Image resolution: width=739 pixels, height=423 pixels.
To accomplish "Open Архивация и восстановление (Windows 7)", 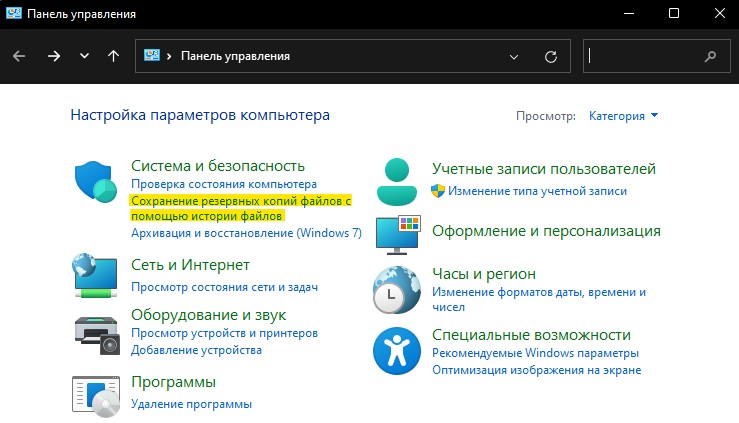I will (246, 233).
